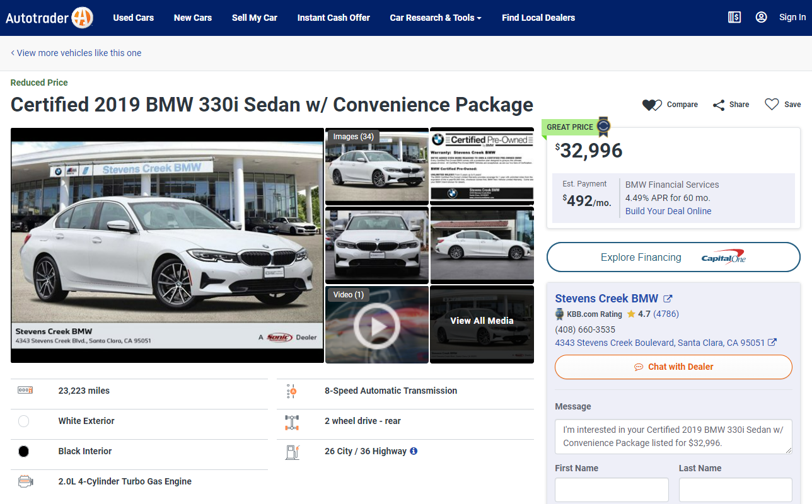The height and width of the screenshot is (504, 812).
Task: Click the 4.49% APR for 60 mo. text
Action: pyautogui.click(x=668, y=198)
